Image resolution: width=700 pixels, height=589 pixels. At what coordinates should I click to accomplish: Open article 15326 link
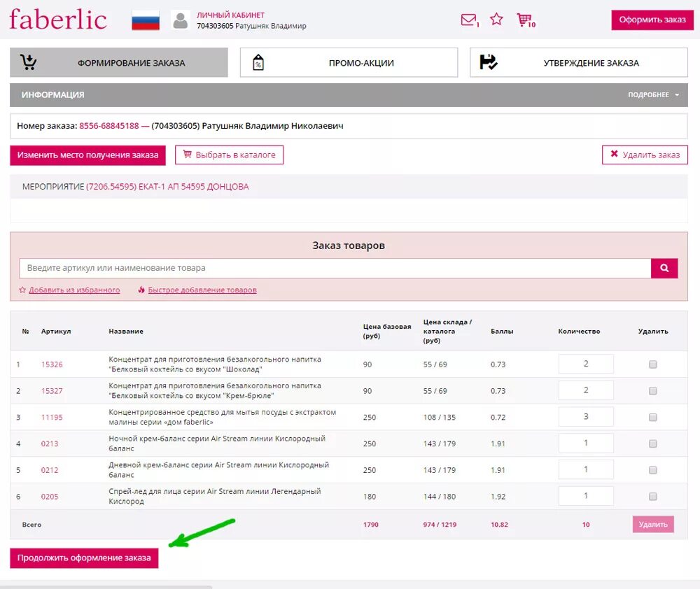pos(52,364)
